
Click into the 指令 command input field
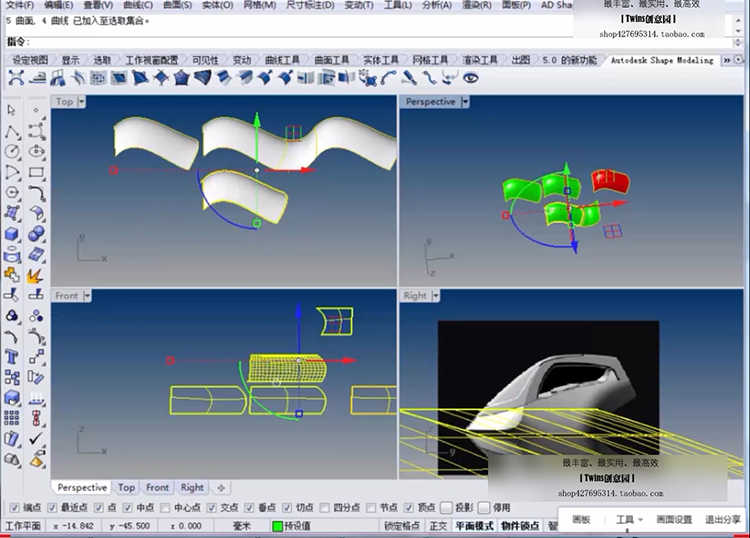click(x=300, y=42)
